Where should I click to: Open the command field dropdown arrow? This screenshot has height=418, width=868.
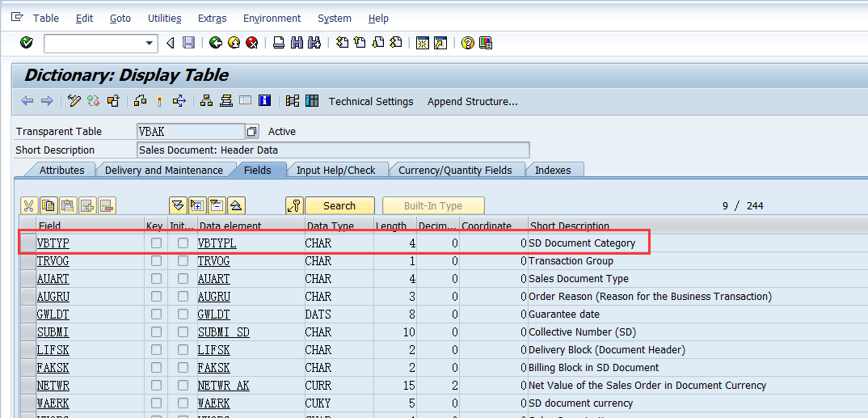click(149, 43)
